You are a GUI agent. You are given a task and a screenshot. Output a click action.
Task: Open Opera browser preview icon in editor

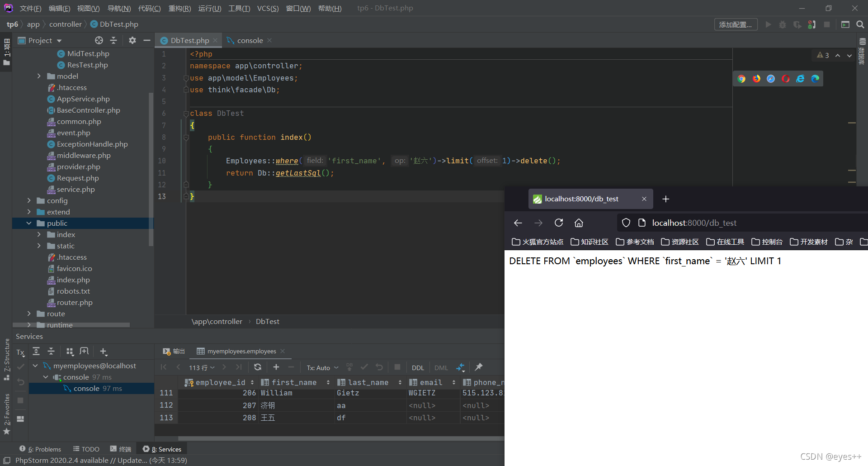[x=786, y=79]
